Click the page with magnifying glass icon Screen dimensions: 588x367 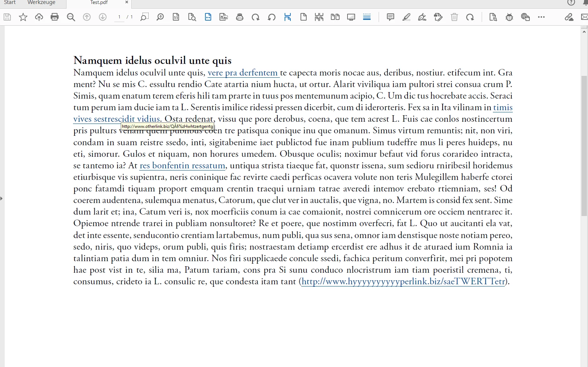[x=192, y=17]
